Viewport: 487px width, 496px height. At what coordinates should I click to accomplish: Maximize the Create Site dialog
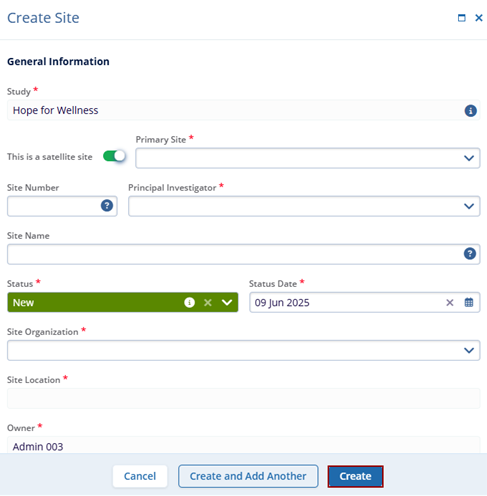click(462, 18)
